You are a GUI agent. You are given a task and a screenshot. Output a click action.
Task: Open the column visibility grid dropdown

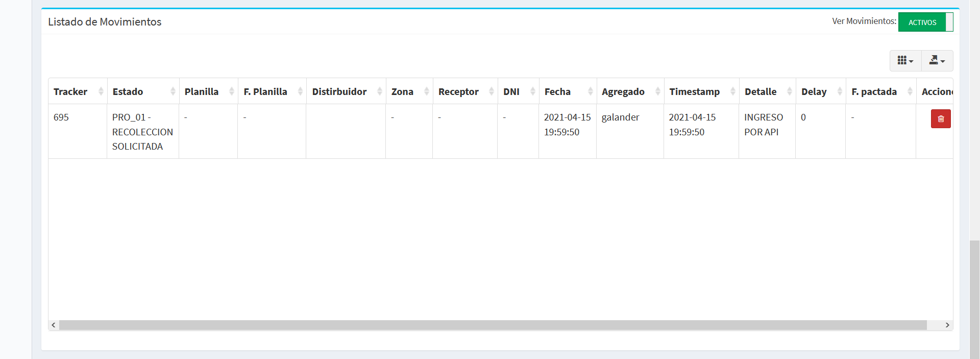[905, 61]
